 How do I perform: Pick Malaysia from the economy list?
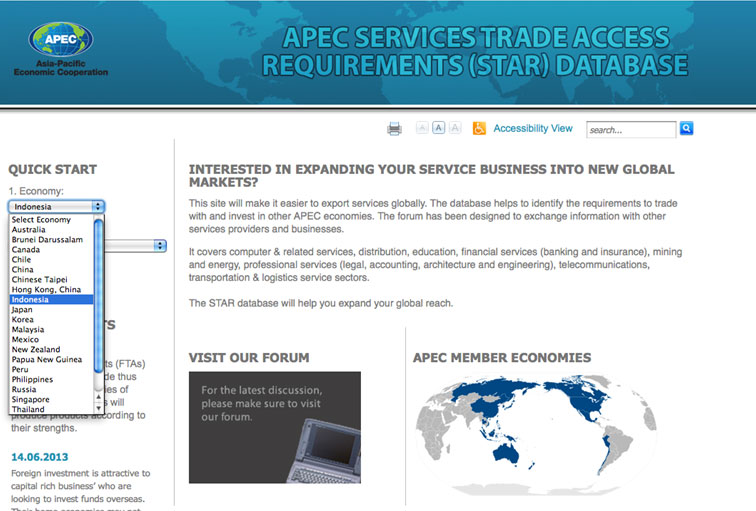coord(52,329)
